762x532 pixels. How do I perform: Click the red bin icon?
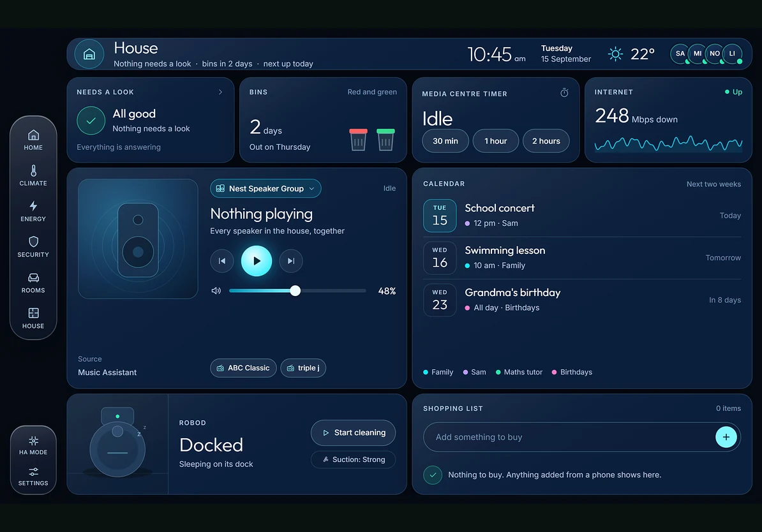coord(358,140)
